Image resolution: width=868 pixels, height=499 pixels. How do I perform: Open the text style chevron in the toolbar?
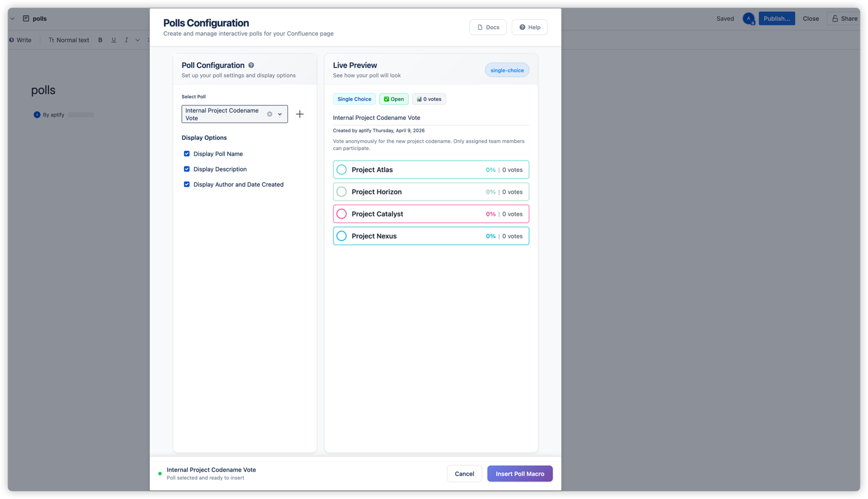coord(138,40)
